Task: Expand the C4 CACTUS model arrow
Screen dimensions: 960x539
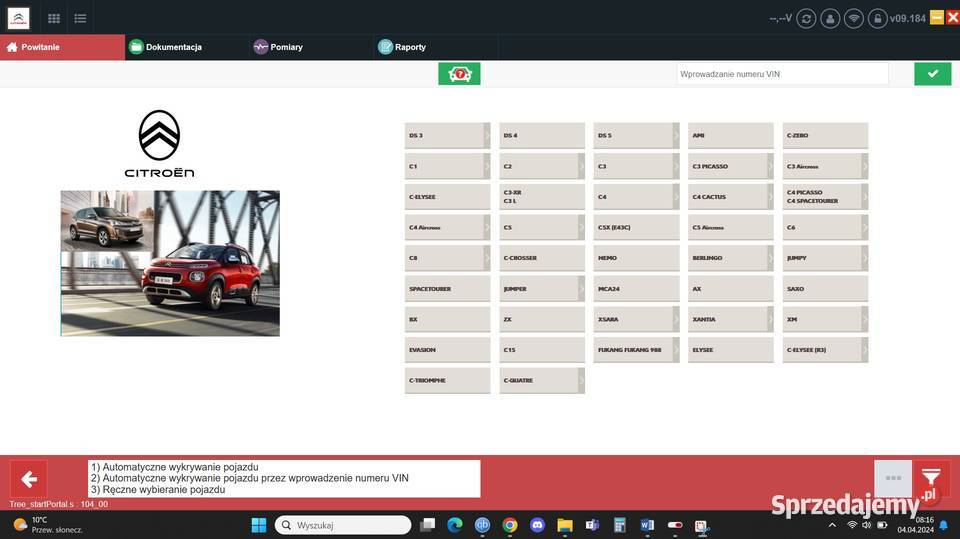Action: (x=770, y=197)
